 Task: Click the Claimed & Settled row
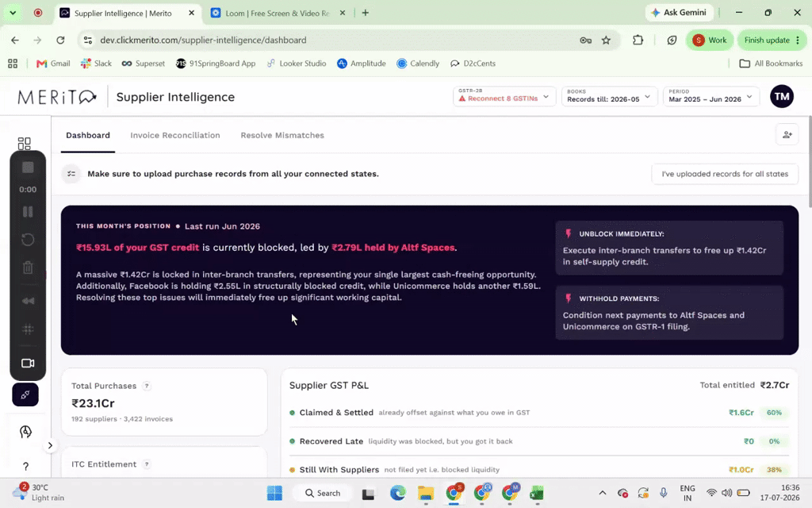538,413
